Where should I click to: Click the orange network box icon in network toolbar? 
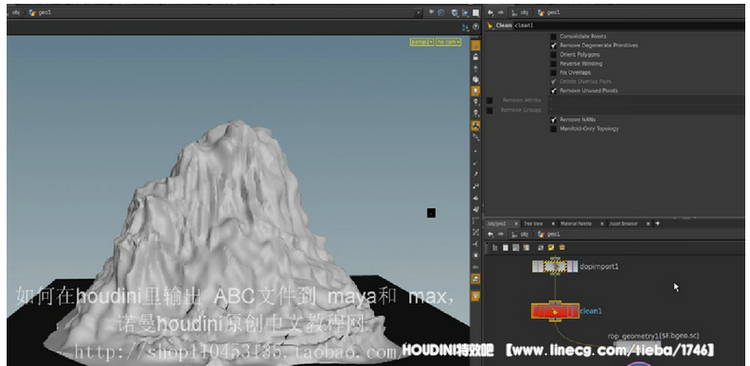click(562, 248)
